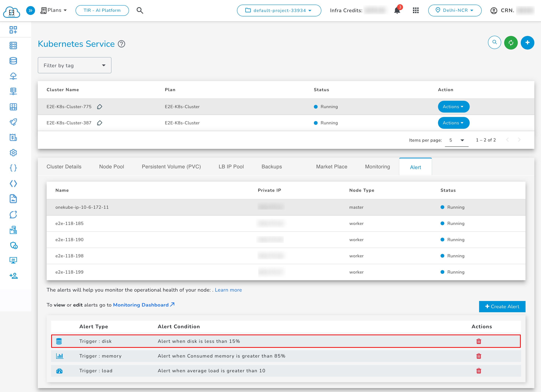
Task: Edit name of E2E-K8s-Cluster-387
Action: (x=100, y=123)
